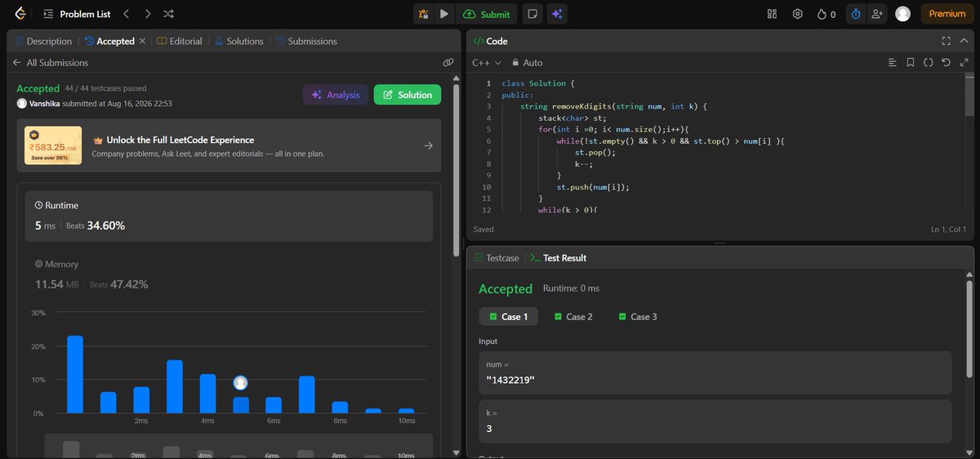Image resolution: width=980 pixels, height=459 pixels.
Task: Close the Accepted tab
Action: 143,41
